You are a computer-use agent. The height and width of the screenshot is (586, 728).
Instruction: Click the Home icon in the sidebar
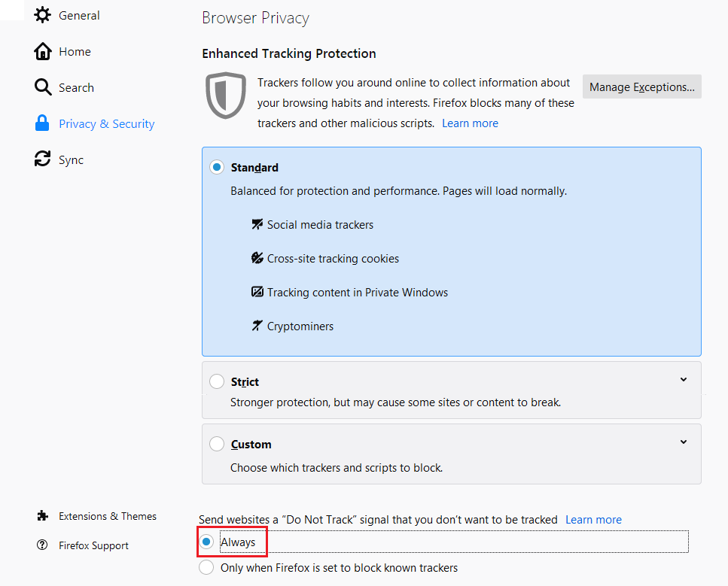43,51
